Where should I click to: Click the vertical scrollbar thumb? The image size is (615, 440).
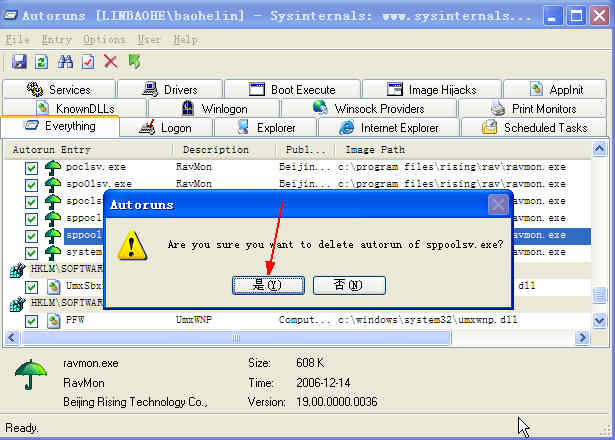(x=599, y=295)
